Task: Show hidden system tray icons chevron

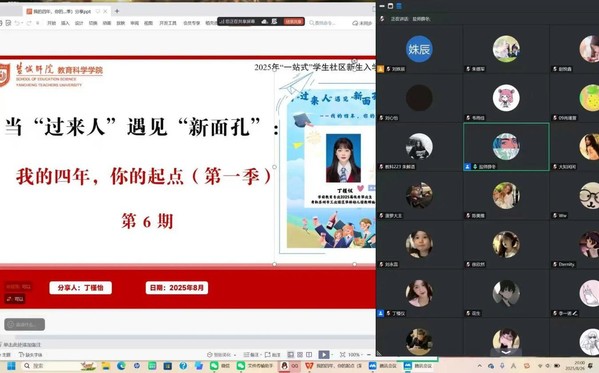Action: click(x=480, y=366)
